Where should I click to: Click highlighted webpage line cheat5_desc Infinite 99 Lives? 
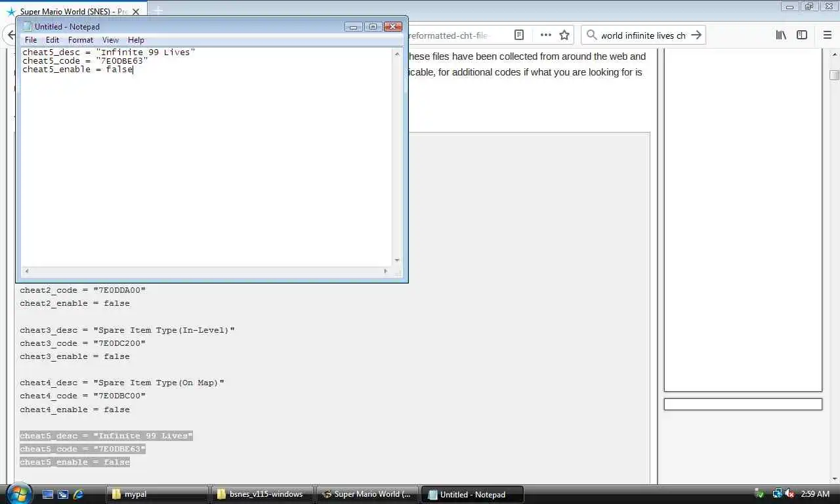(106, 436)
